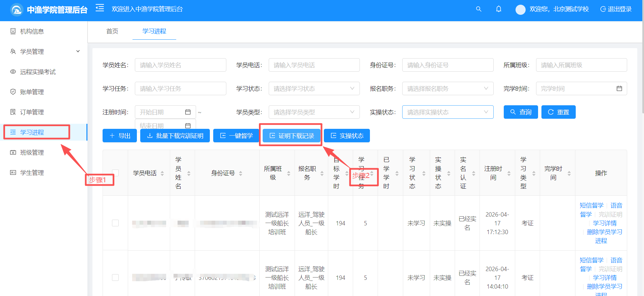Click 短信督学 in the 14:04:10 row
Screen dimensions: 644x296
click(x=592, y=260)
